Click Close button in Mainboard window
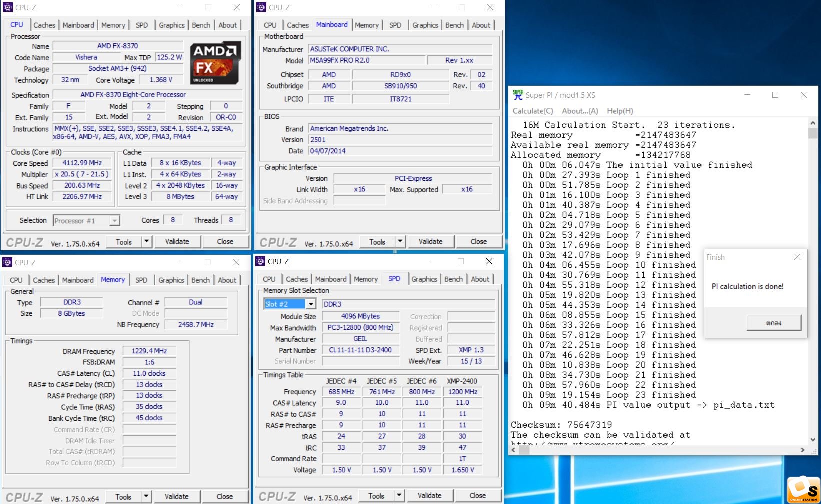The image size is (821, 504). [x=478, y=241]
